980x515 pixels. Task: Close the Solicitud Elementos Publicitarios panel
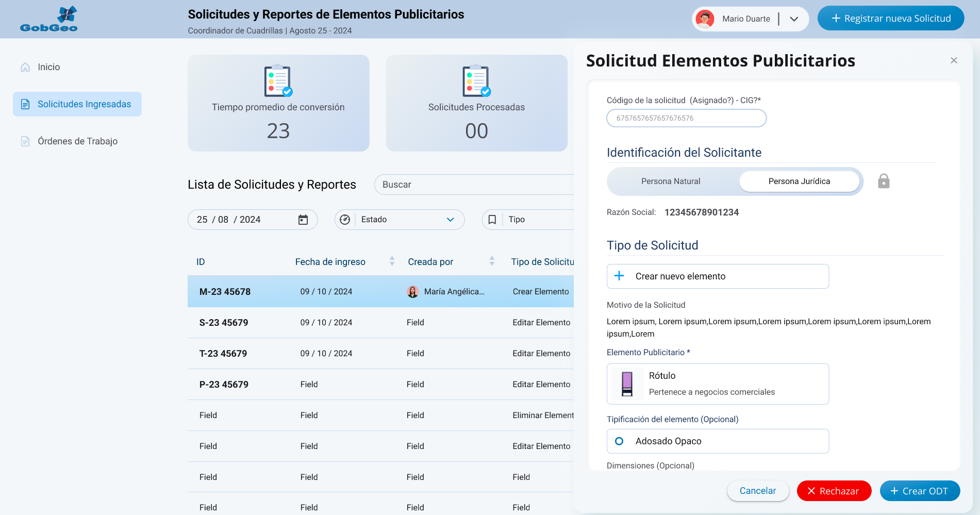tap(954, 60)
